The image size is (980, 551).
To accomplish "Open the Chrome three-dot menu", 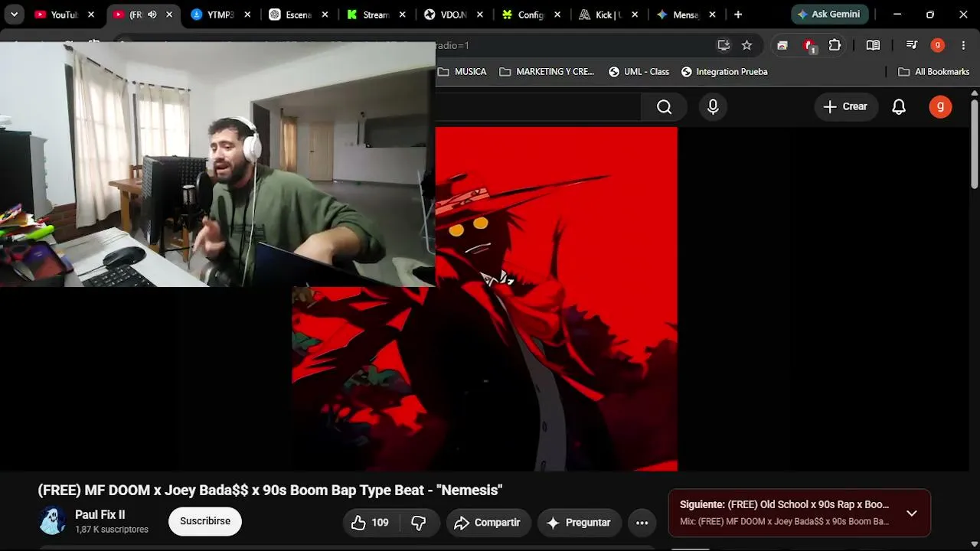I will [x=963, y=45].
